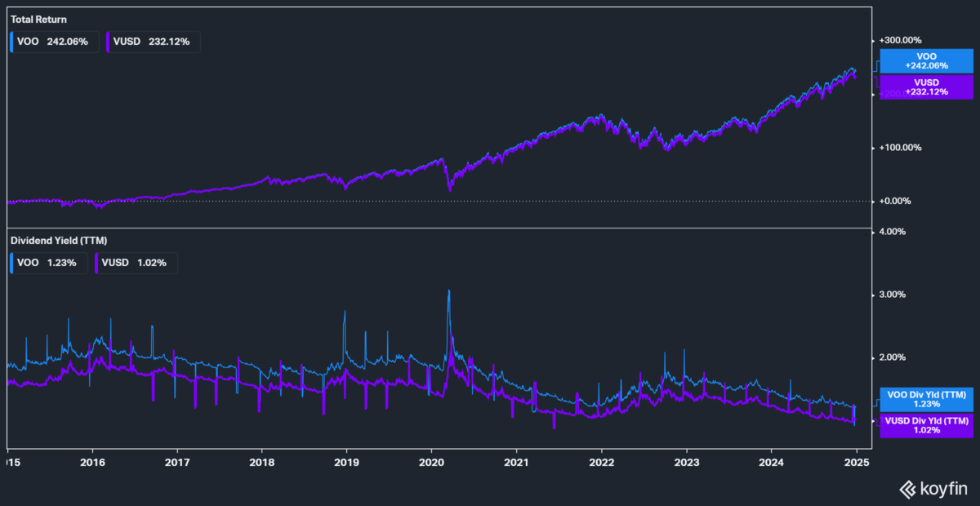Click the +300.00% axis label
The width and height of the screenshot is (980, 506).
click(899, 40)
